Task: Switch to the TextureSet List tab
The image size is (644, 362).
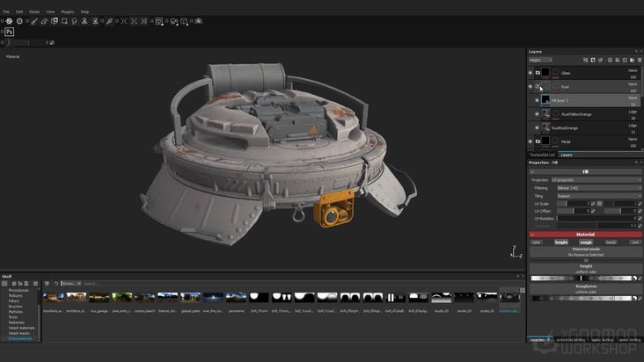Action: pos(542,155)
